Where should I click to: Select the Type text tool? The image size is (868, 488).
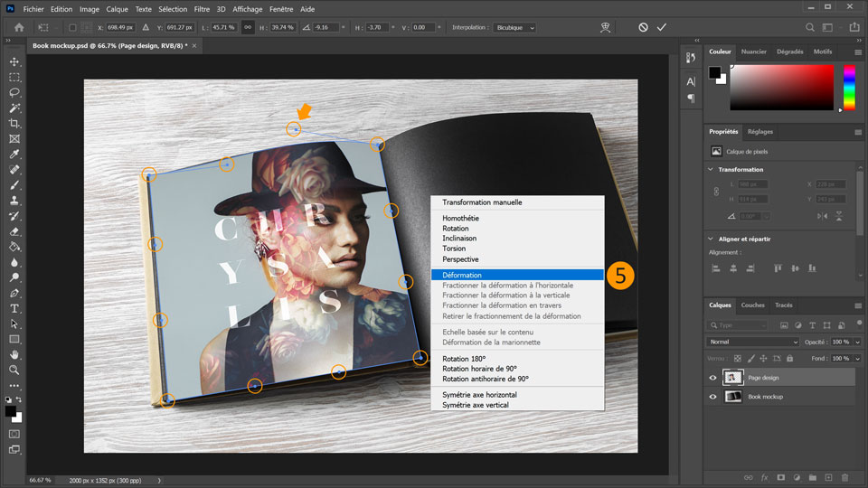point(14,308)
